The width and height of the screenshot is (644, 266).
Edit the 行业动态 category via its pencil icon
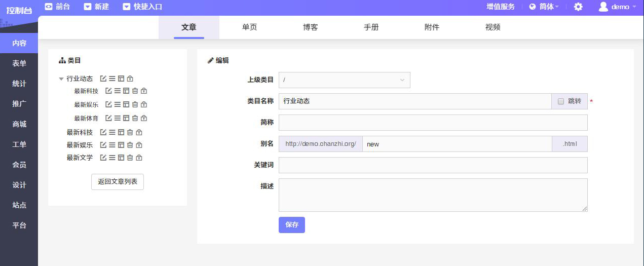[x=103, y=79]
